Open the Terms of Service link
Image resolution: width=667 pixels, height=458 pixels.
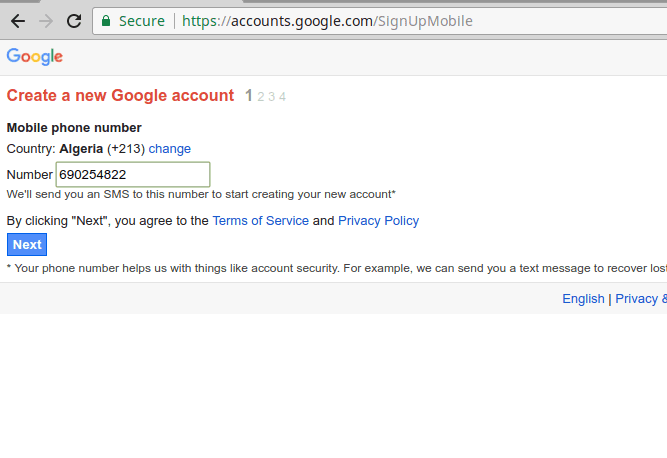(261, 221)
